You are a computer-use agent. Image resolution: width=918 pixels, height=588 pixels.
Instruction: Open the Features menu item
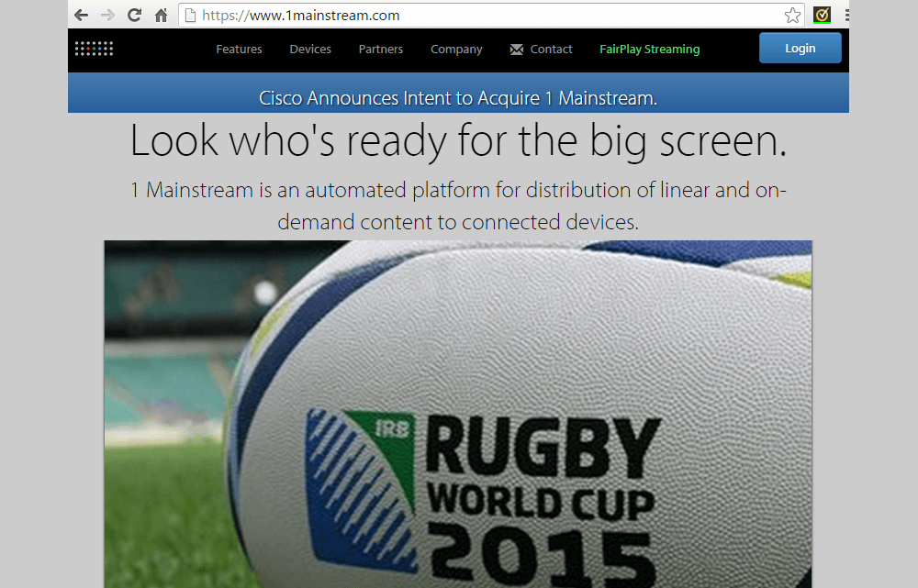[x=239, y=50]
